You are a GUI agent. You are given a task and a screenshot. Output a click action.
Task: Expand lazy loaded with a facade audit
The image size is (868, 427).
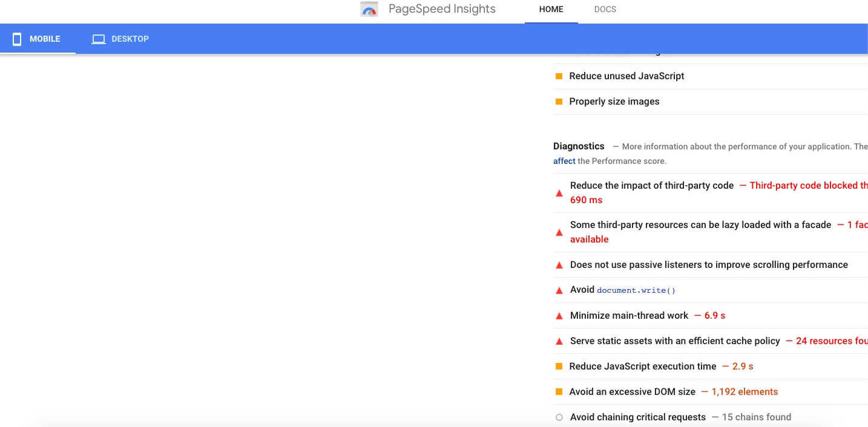point(700,225)
